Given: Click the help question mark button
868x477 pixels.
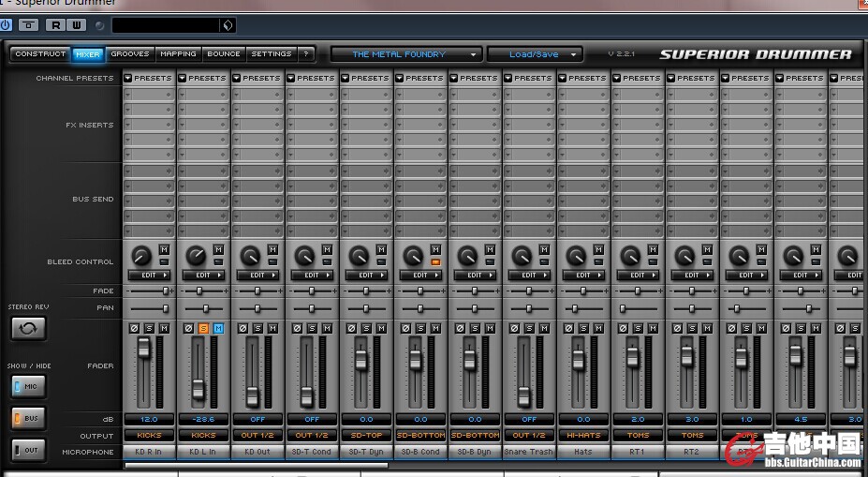Looking at the screenshot, I should 306,54.
